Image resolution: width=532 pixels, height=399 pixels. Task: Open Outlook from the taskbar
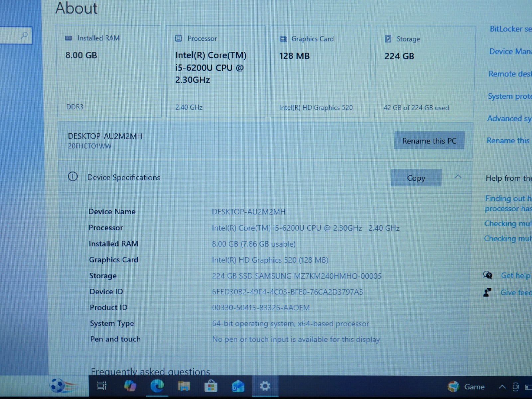238,386
